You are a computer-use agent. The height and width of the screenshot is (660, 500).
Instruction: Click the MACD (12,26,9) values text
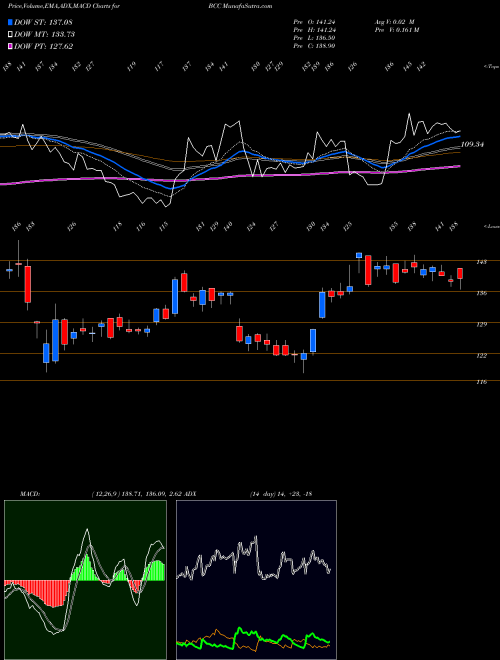click(x=136, y=493)
